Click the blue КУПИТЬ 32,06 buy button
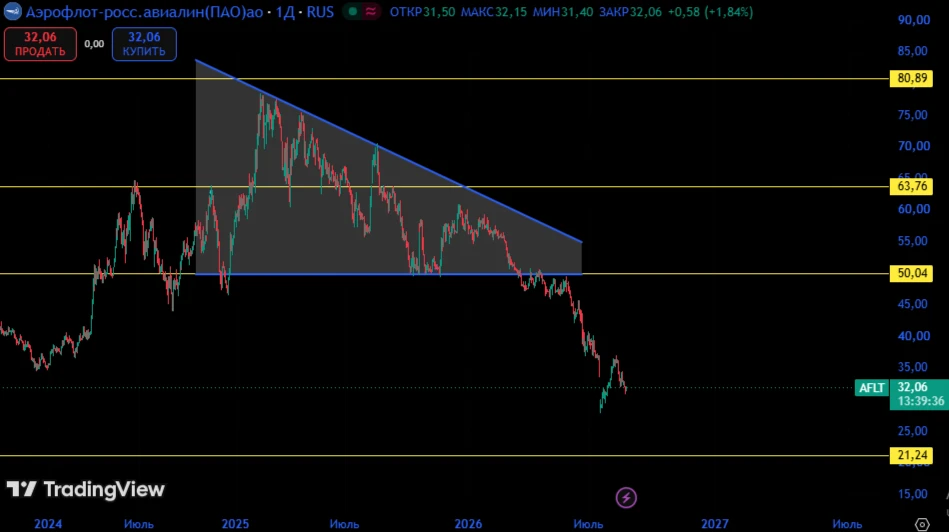This screenshot has height=532, width=949. [144, 44]
